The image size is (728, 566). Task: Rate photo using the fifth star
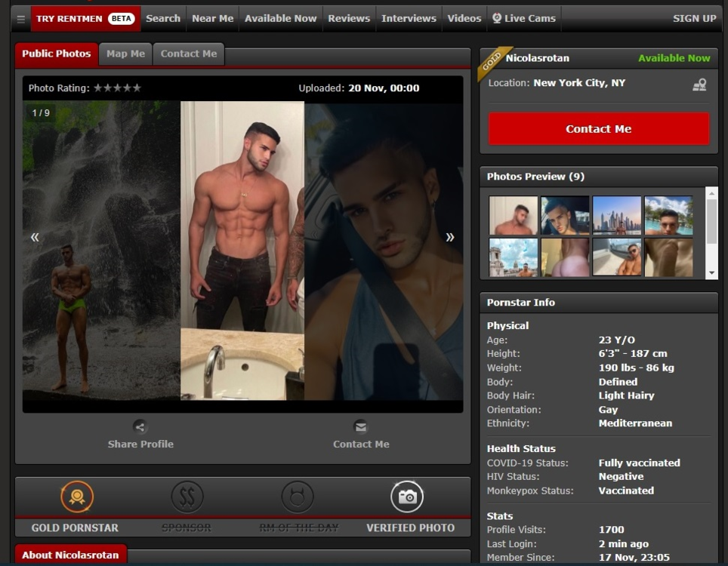[137, 88]
